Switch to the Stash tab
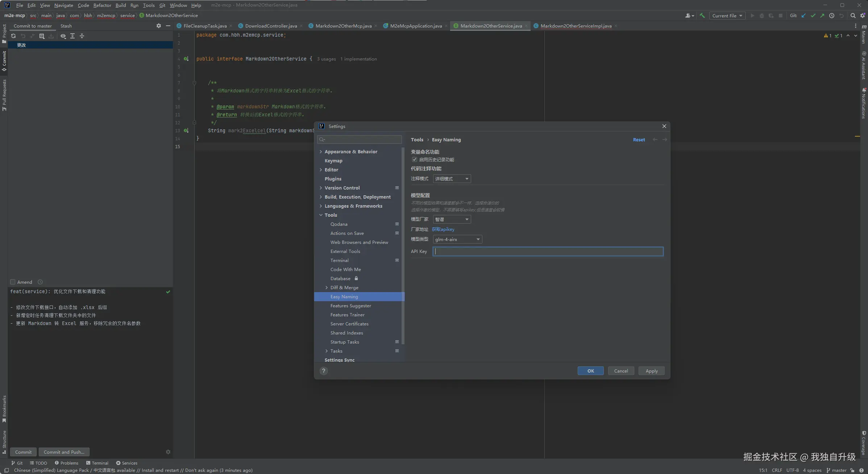 66,26
